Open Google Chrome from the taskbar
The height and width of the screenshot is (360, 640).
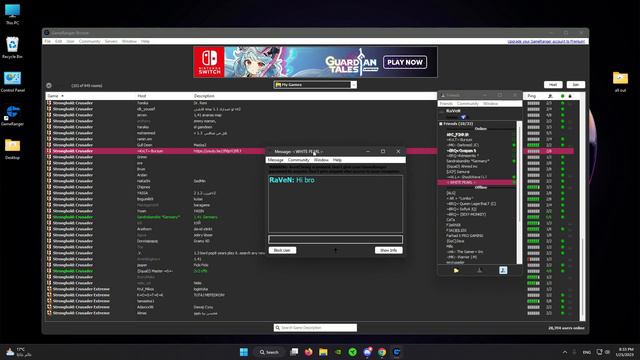click(382, 352)
